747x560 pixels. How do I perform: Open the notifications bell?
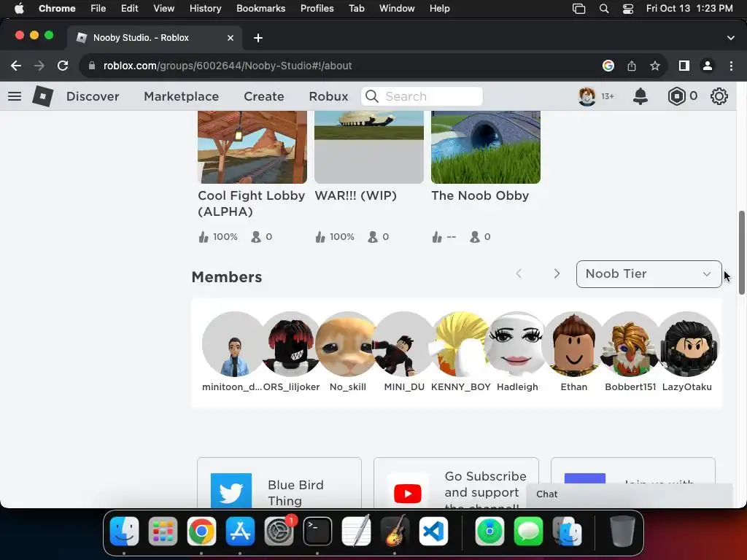click(640, 96)
